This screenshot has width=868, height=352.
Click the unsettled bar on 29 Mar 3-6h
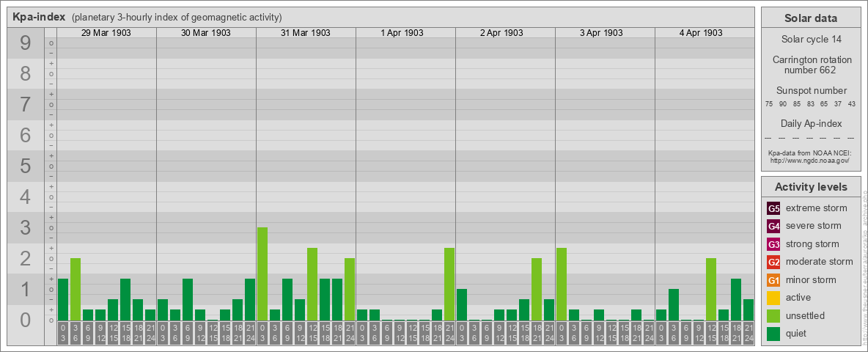pos(76,290)
